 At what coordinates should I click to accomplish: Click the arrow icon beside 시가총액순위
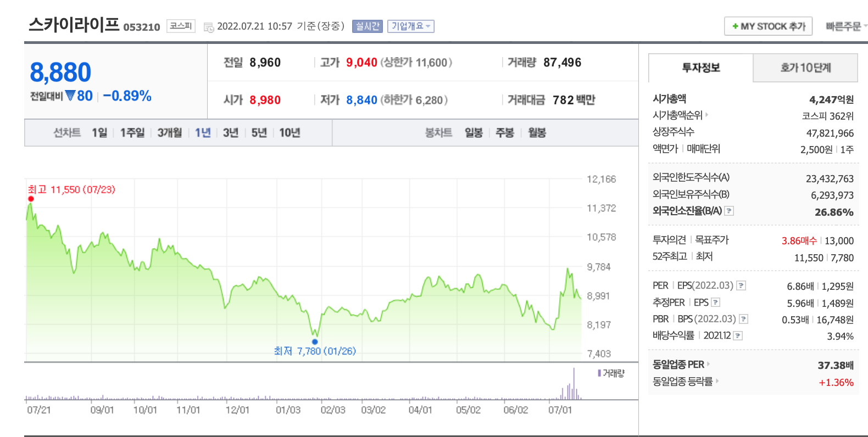pyautogui.click(x=707, y=115)
